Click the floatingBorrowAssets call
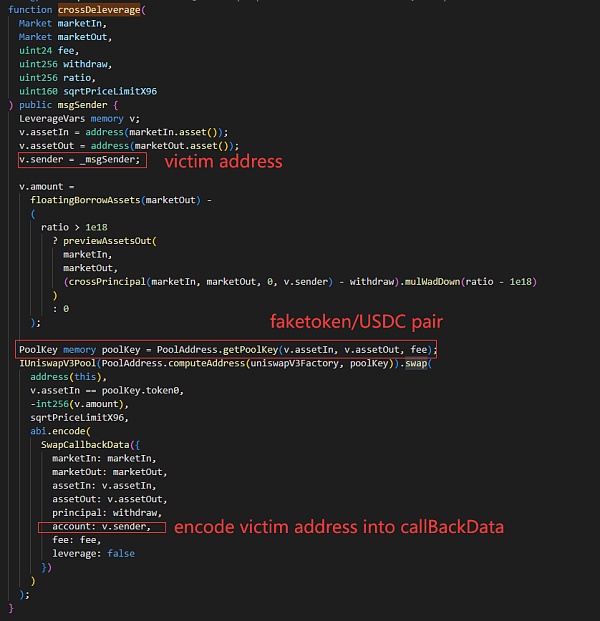 coord(85,200)
